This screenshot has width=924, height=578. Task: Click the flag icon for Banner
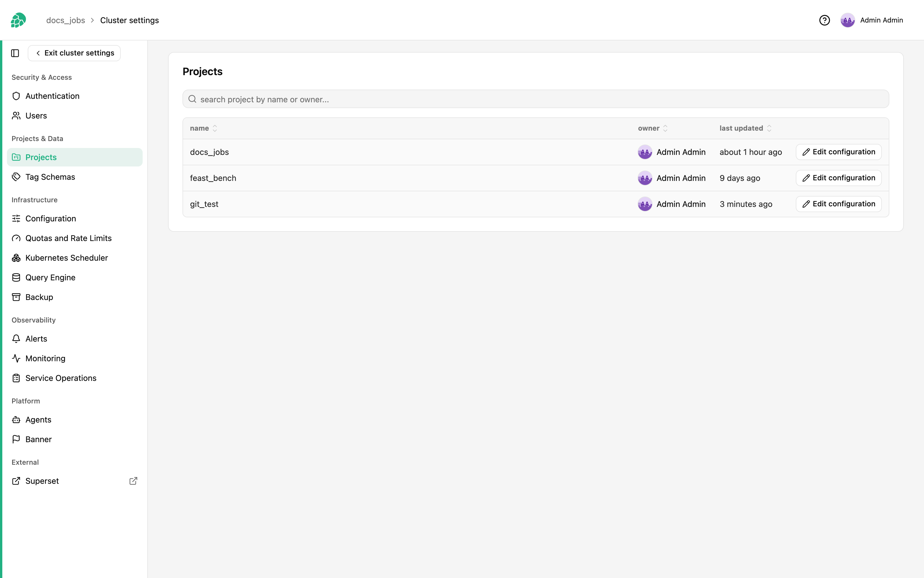[x=16, y=439]
